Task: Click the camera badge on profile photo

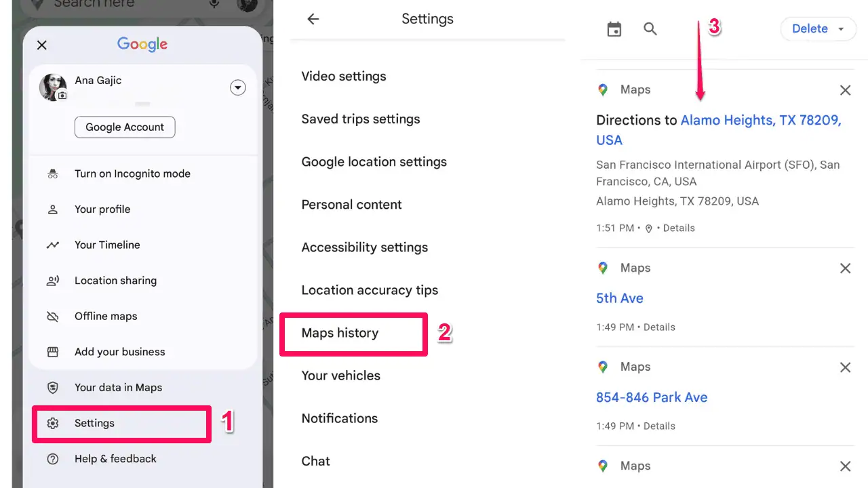Action: [62, 96]
